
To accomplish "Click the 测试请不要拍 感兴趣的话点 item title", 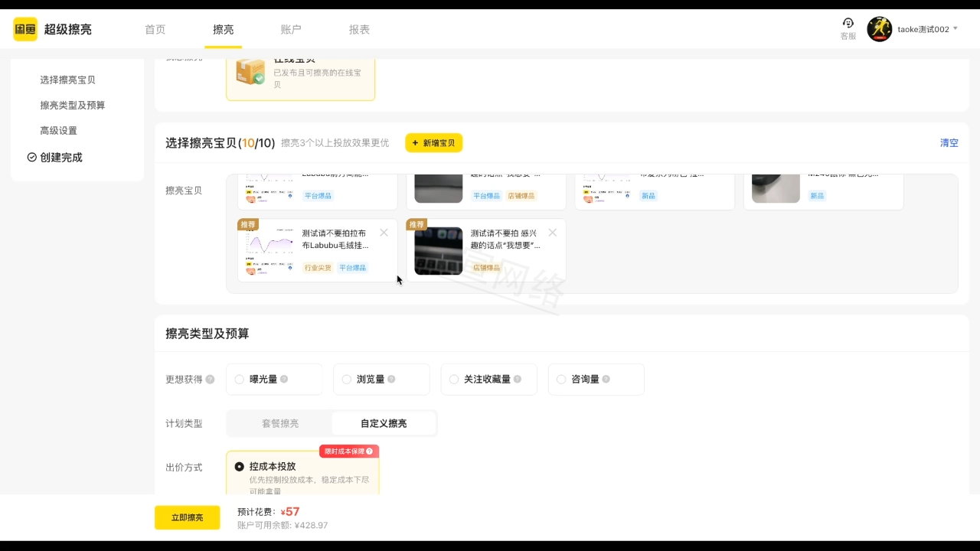I will [x=505, y=239].
